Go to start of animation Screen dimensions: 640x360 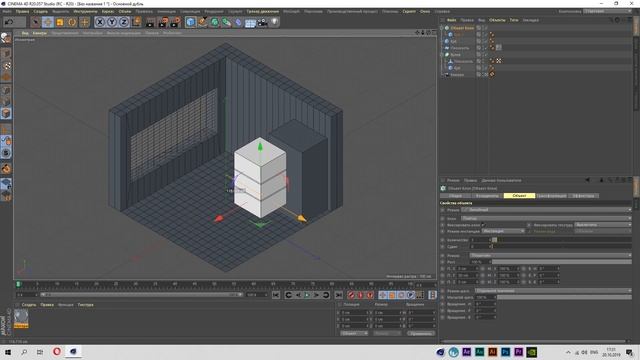(276, 295)
